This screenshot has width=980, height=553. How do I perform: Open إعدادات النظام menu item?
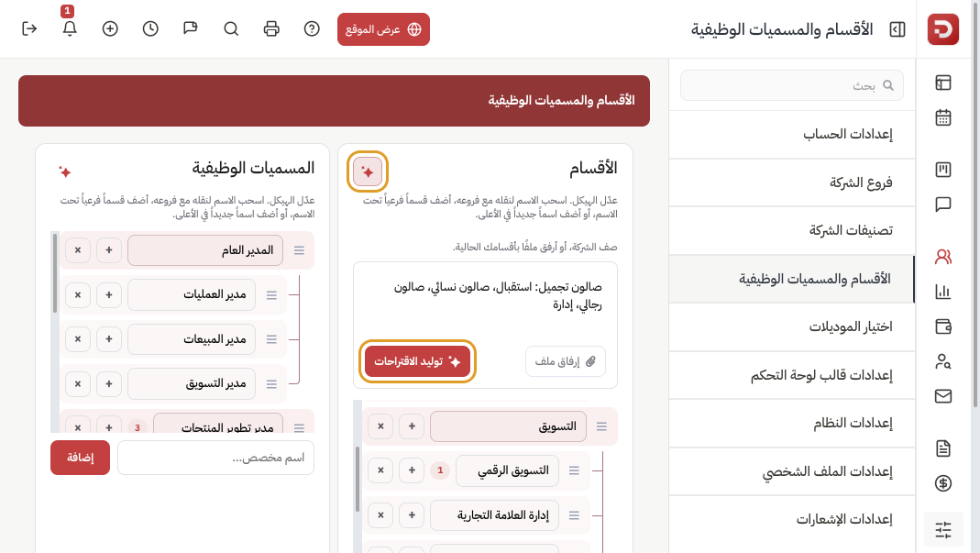pos(792,424)
